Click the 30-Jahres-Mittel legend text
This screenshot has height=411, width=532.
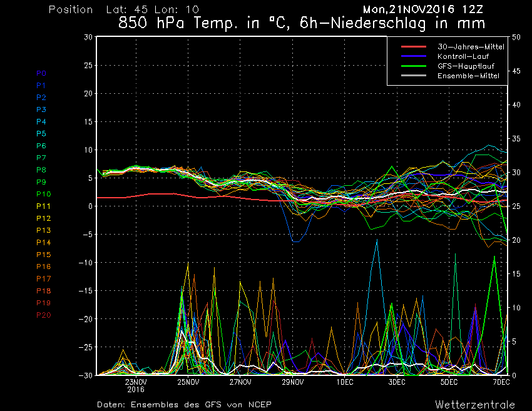tap(471, 47)
